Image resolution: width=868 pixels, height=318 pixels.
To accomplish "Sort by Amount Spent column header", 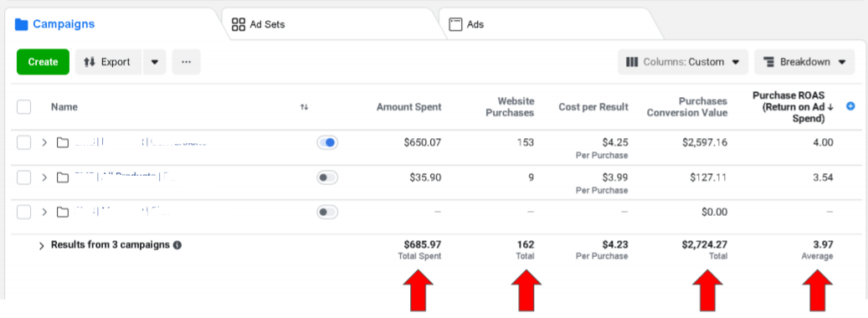I will pyautogui.click(x=409, y=107).
